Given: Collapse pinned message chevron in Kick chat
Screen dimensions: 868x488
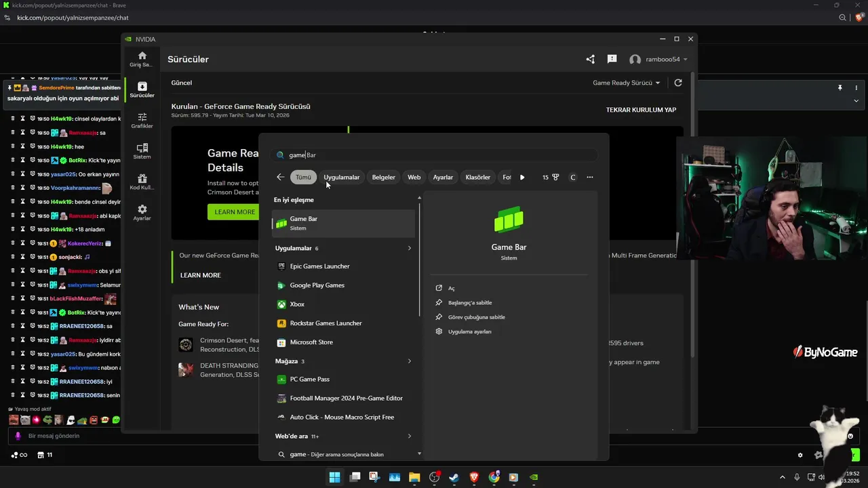Looking at the screenshot, I should tap(856, 100).
